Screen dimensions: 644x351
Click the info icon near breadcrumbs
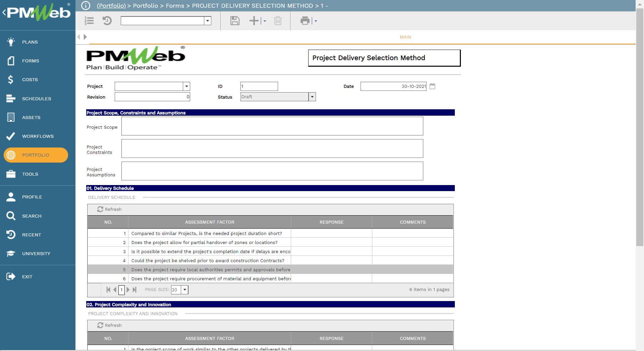(86, 5)
